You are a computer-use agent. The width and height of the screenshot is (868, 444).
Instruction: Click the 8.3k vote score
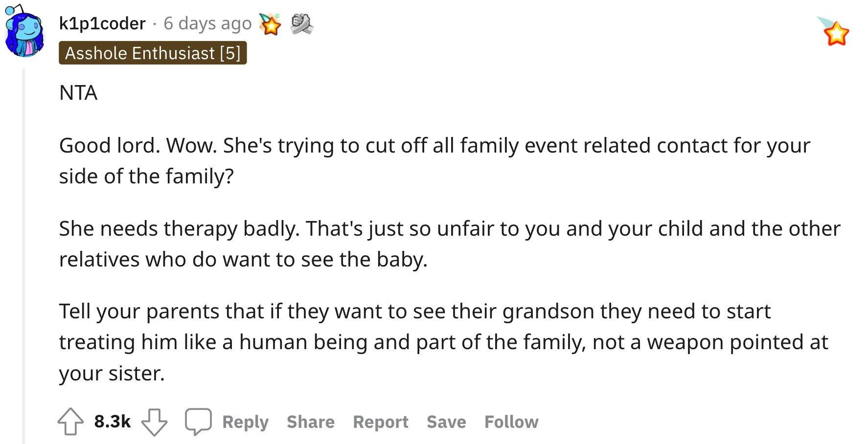coord(113,421)
